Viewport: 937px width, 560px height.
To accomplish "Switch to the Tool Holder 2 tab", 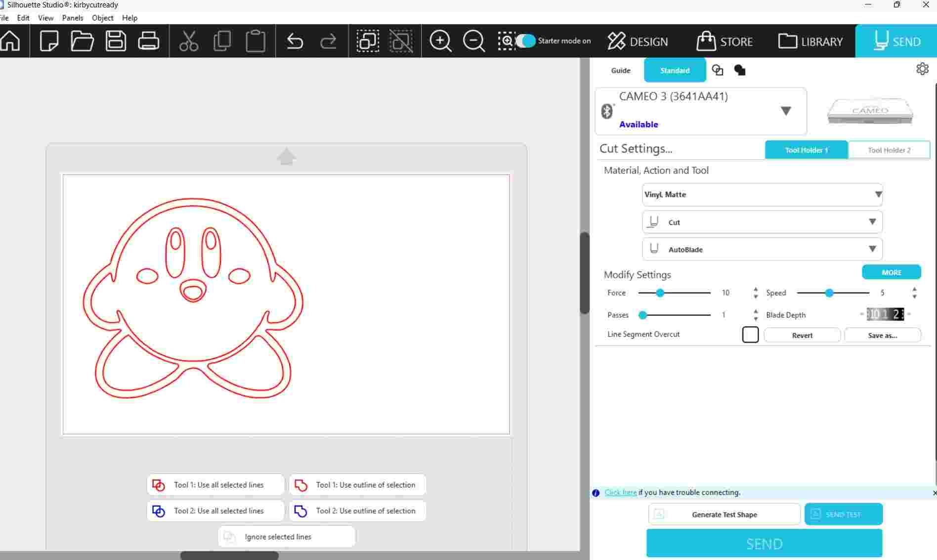I will click(x=889, y=150).
